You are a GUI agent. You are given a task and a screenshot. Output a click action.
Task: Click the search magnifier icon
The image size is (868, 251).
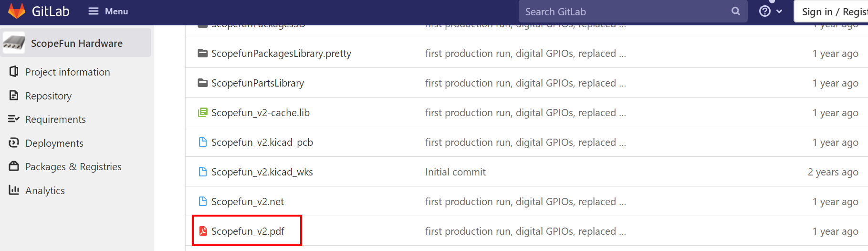point(736,11)
